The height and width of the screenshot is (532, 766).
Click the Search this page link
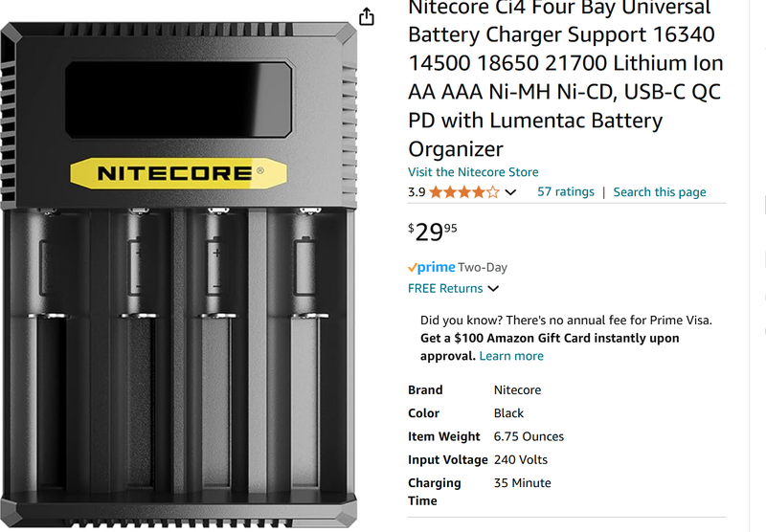[x=660, y=191]
